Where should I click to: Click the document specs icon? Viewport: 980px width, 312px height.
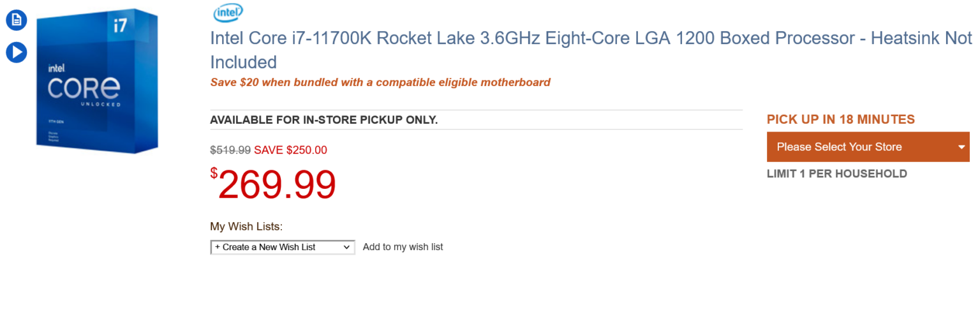pos(17,20)
